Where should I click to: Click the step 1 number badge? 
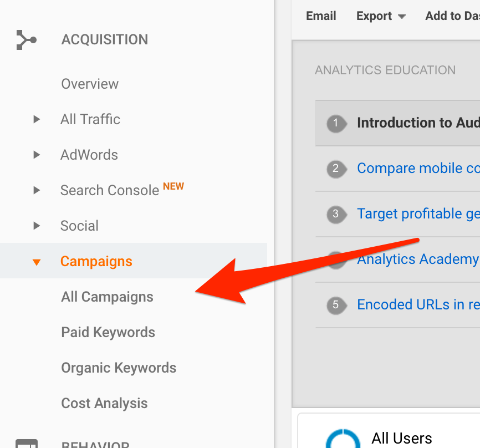(x=337, y=124)
